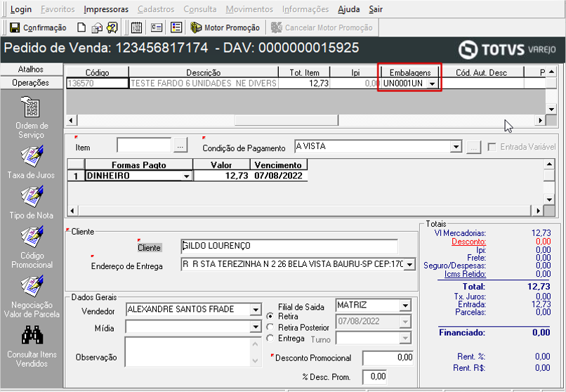Open the Ajuda menu
Viewport: 566px width, 392px height.
[x=349, y=9]
